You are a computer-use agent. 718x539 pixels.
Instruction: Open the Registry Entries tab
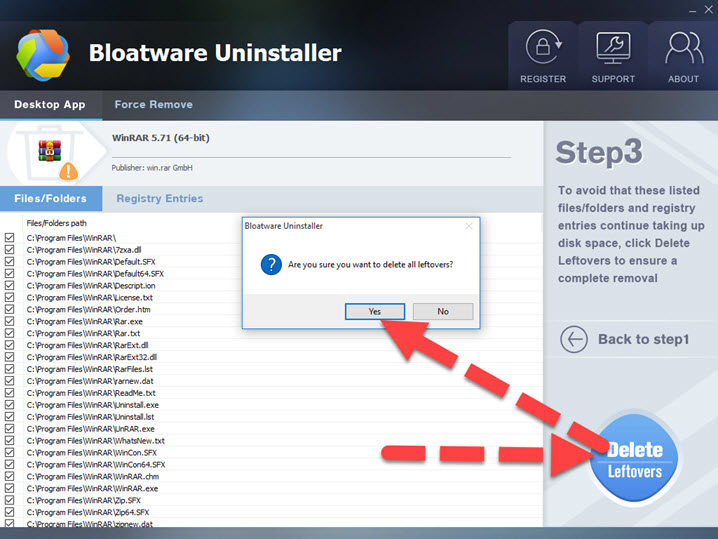[x=159, y=199]
